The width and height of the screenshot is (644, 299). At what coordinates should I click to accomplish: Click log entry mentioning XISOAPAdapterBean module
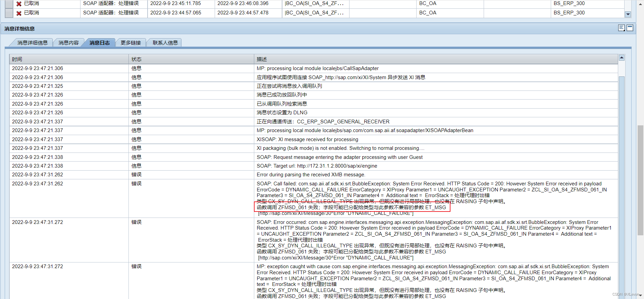coord(365,130)
